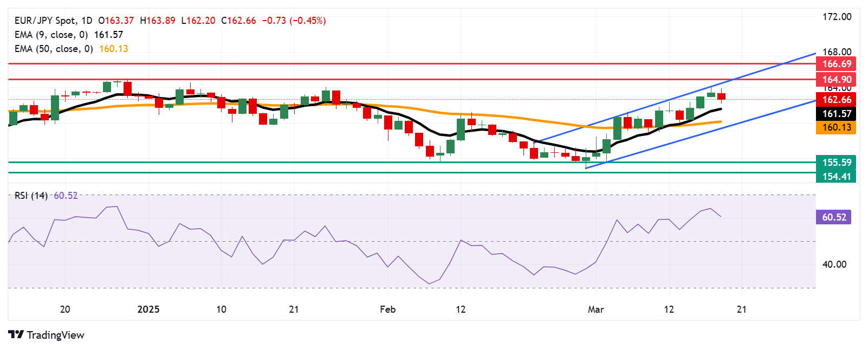Click the 166.69 red resistance price label

point(836,64)
